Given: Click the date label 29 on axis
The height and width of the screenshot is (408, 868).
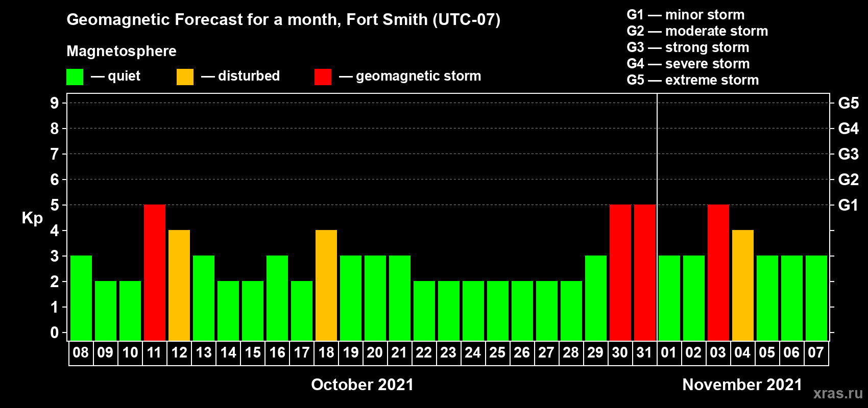Looking at the screenshot, I should 595,353.
